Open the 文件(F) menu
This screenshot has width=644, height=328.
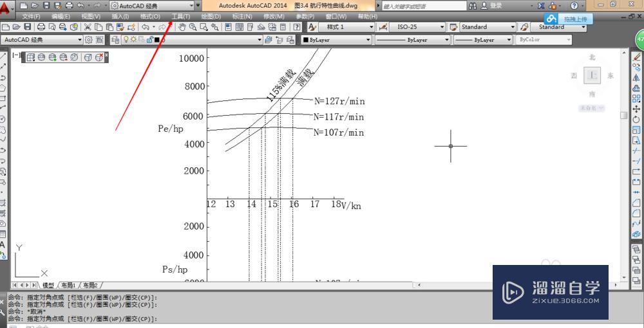31,17
